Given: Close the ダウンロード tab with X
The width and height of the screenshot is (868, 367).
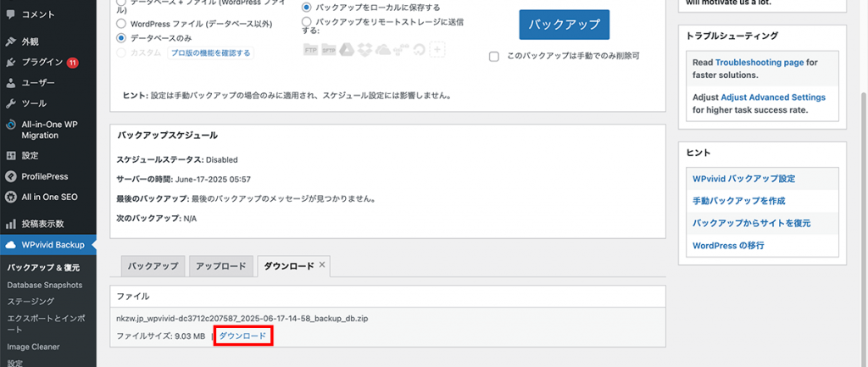Looking at the screenshot, I should (322, 265).
